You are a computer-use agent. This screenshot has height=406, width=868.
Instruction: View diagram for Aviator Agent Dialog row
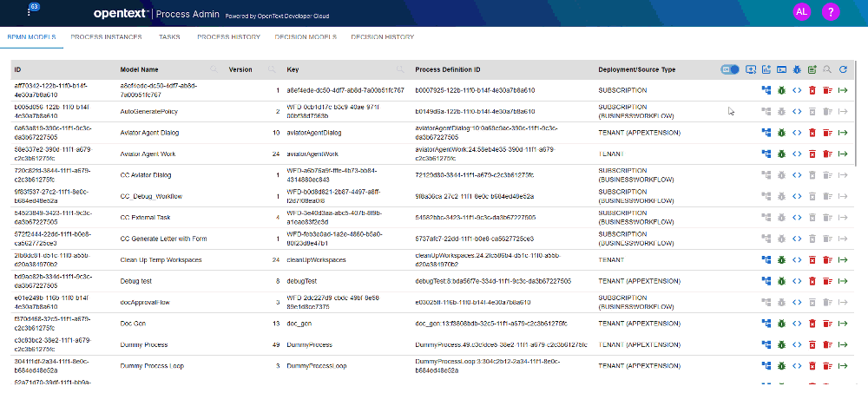tap(766, 133)
